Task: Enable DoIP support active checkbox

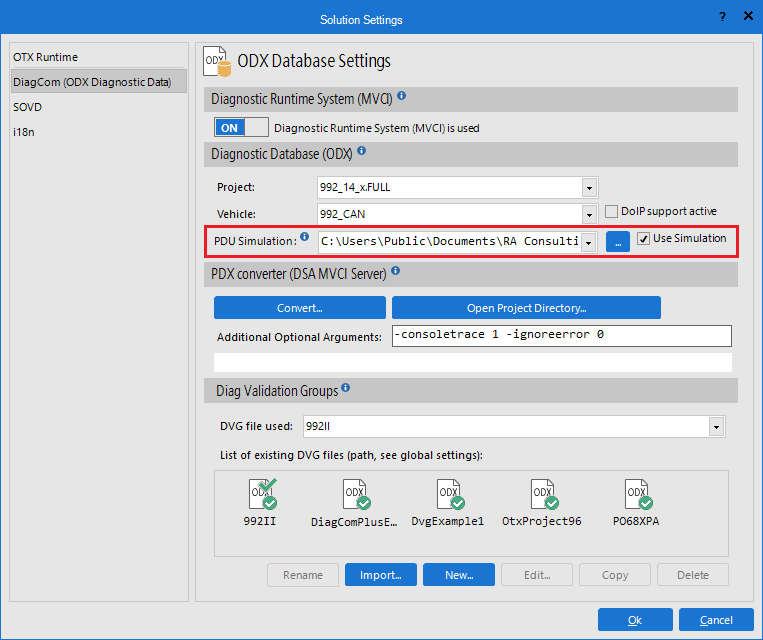Action: click(611, 212)
